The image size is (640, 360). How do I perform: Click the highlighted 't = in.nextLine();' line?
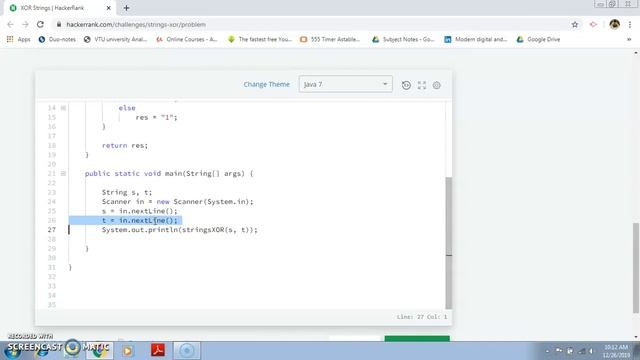[x=140, y=220]
